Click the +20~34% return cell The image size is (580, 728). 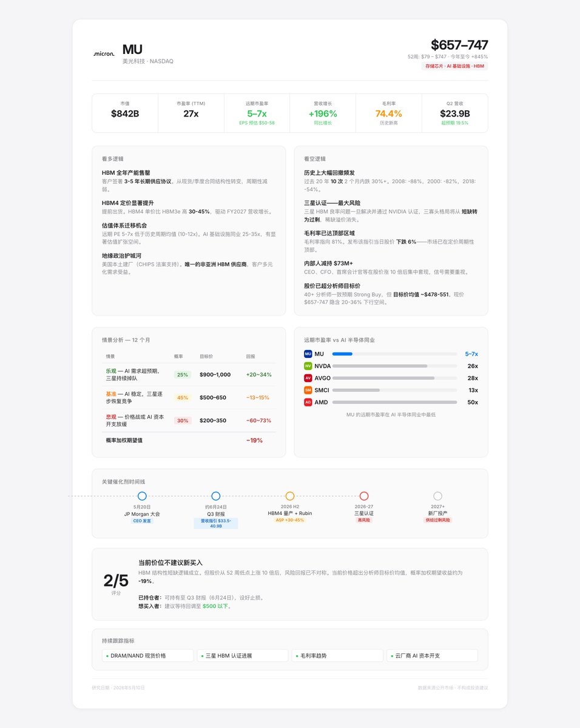[x=259, y=375]
